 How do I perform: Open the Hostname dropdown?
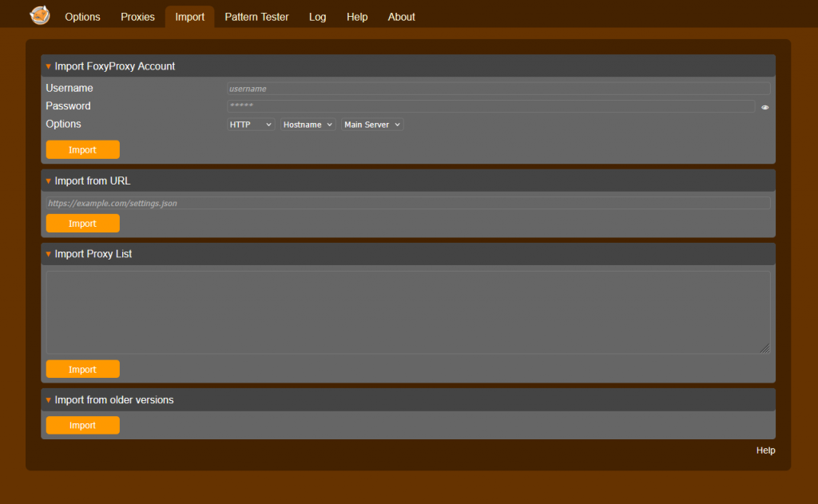point(308,125)
